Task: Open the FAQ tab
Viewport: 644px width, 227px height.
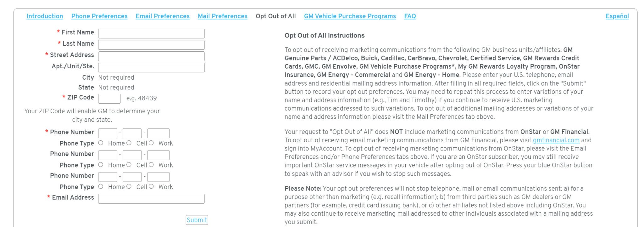Action: point(410,16)
